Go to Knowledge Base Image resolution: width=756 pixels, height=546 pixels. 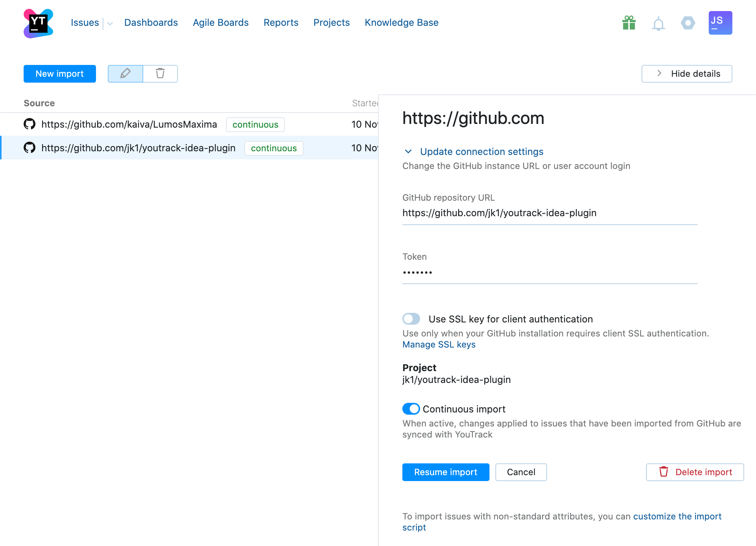(401, 23)
